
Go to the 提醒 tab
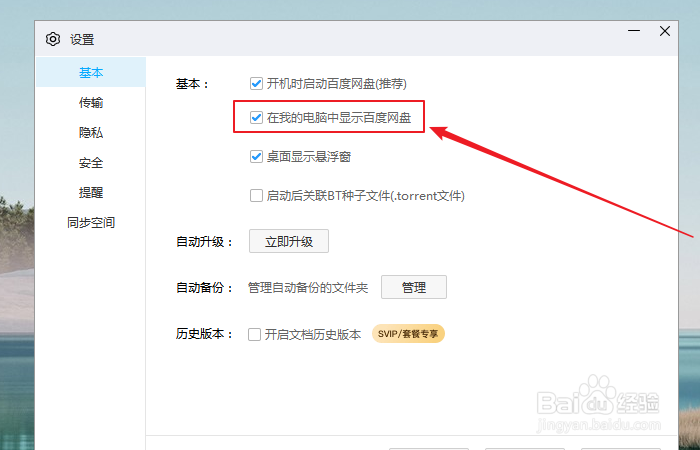91,192
